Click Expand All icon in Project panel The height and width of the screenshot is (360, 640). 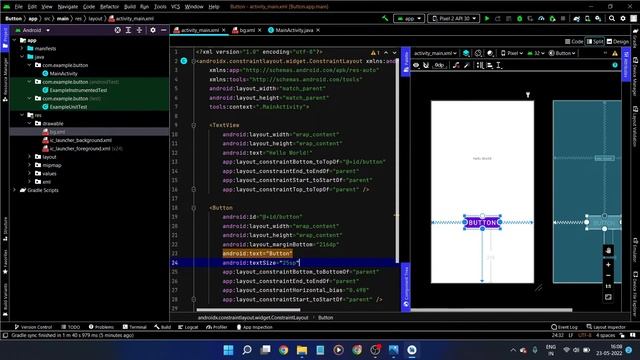[x=128, y=30]
